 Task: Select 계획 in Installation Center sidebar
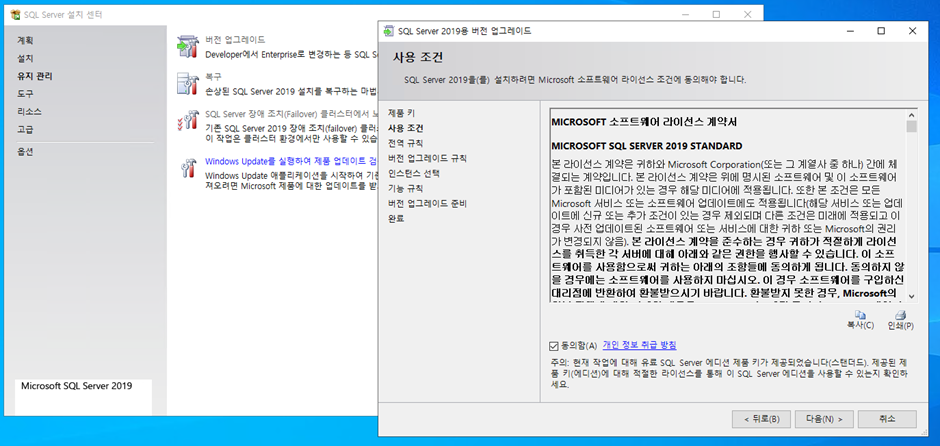[x=25, y=40]
